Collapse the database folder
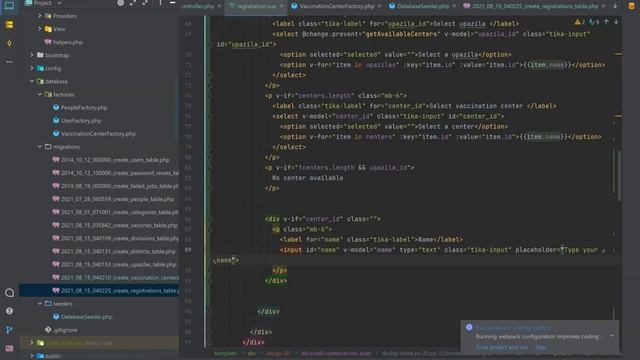The image size is (640, 360). pos(32,81)
